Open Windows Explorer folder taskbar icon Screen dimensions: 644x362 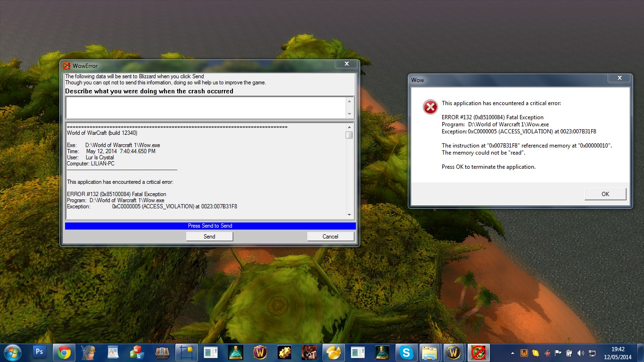(430, 352)
